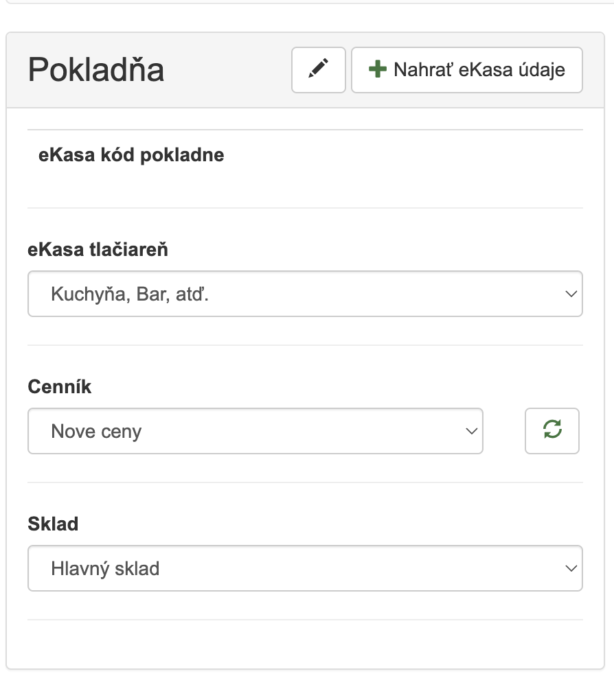Click the chevron arrow on Sklad select

tap(570, 568)
